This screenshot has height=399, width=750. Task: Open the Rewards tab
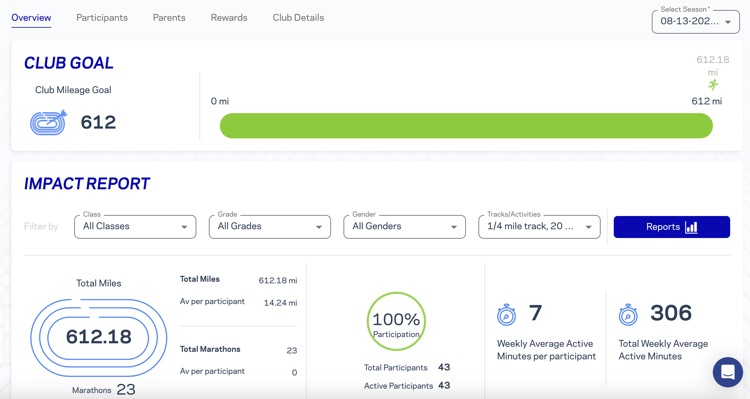pyautogui.click(x=229, y=18)
